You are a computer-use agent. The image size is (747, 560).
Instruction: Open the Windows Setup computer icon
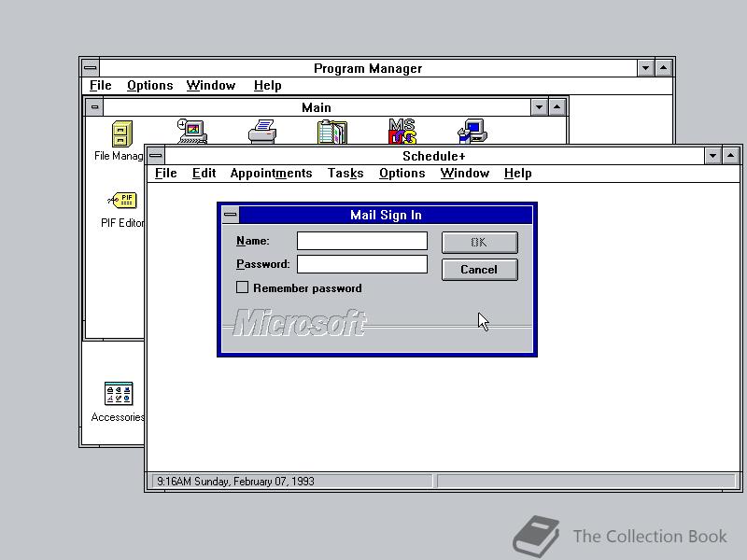472,131
